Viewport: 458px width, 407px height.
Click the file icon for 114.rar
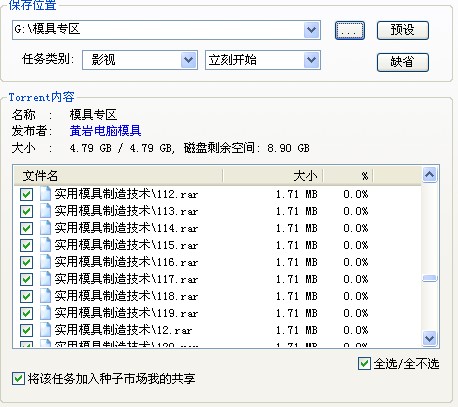pos(45,228)
